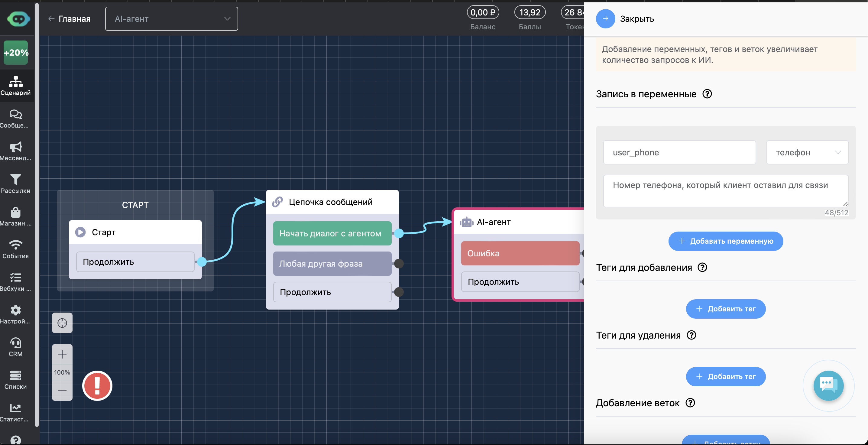This screenshot has width=868, height=445.
Task: Open the Сообщения sidebar section
Action: tap(15, 119)
